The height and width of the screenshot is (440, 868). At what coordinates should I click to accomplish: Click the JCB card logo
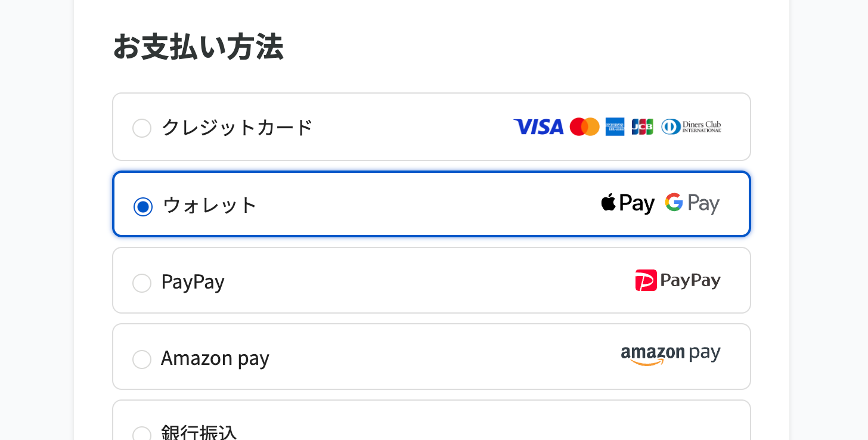642,127
